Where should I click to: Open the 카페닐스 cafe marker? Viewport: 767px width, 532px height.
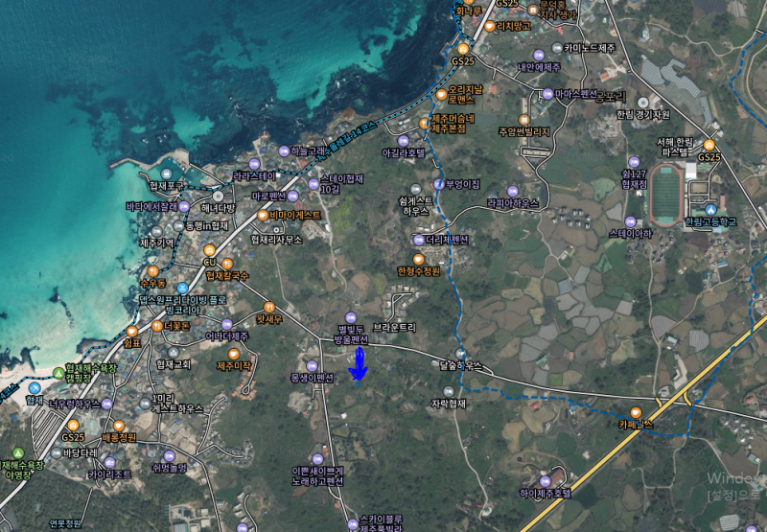pos(635,411)
